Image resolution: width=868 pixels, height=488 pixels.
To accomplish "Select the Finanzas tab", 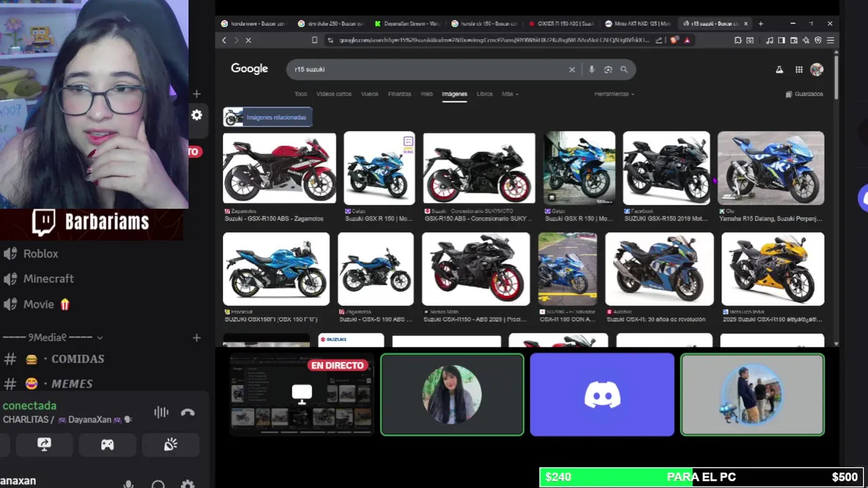I will (x=399, y=94).
